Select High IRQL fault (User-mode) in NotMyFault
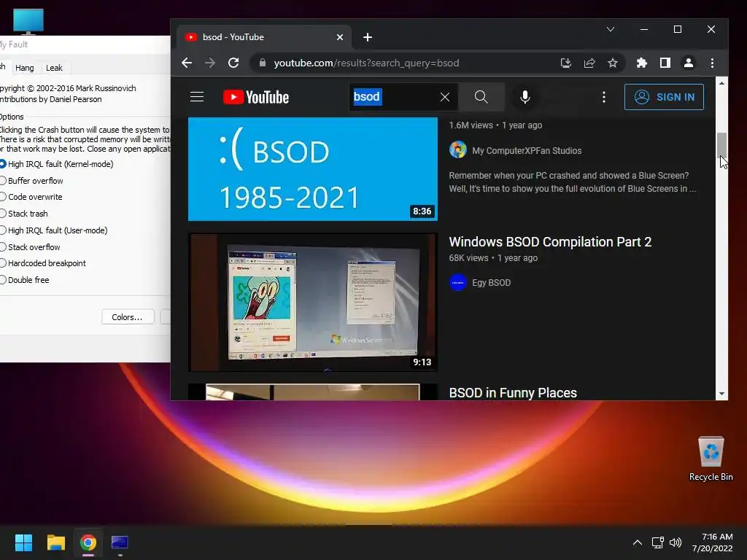747x560 pixels. tap(53, 230)
